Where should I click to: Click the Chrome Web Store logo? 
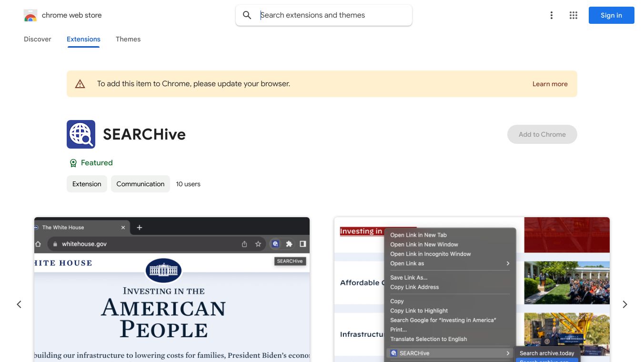(x=30, y=15)
